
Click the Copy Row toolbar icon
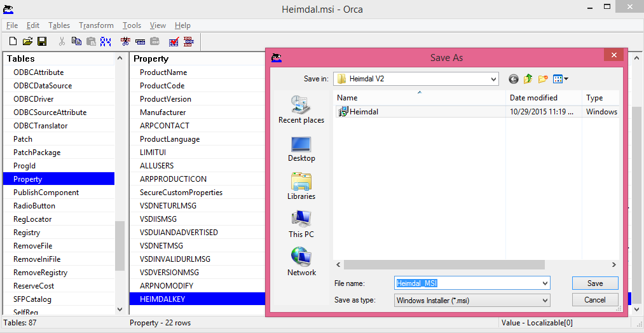pyautogui.click(x=140, y=41)
